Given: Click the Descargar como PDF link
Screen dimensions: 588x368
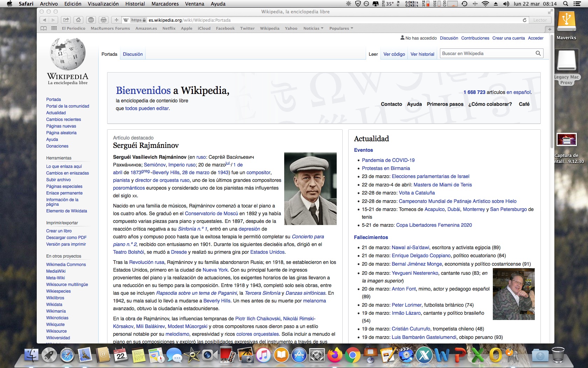Looking at the screenshot, I should tap(66, 238).
